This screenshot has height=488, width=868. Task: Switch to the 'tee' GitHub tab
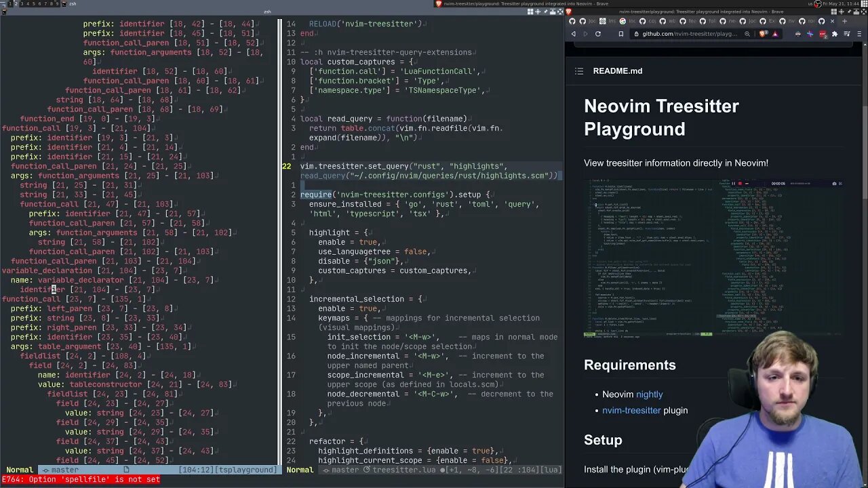tap(687, 21)
